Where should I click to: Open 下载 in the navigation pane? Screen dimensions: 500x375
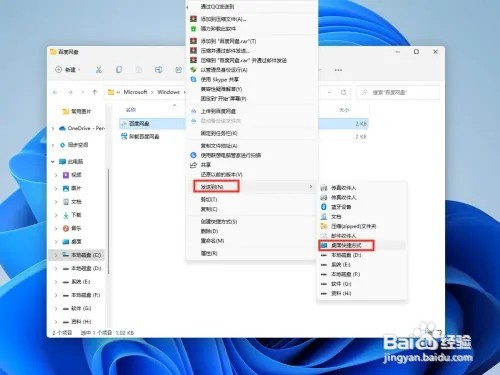pyautogui.click(x=72, y=215)
